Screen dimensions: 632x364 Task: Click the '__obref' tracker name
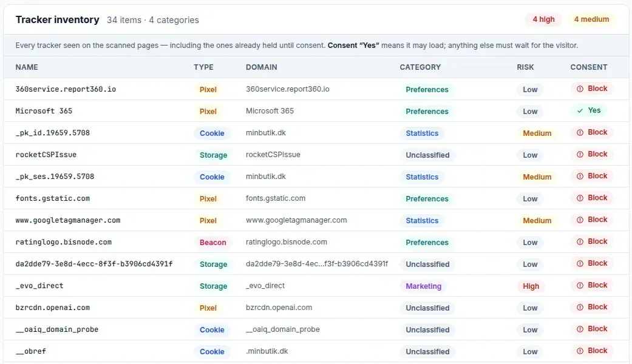pos(30,351)
